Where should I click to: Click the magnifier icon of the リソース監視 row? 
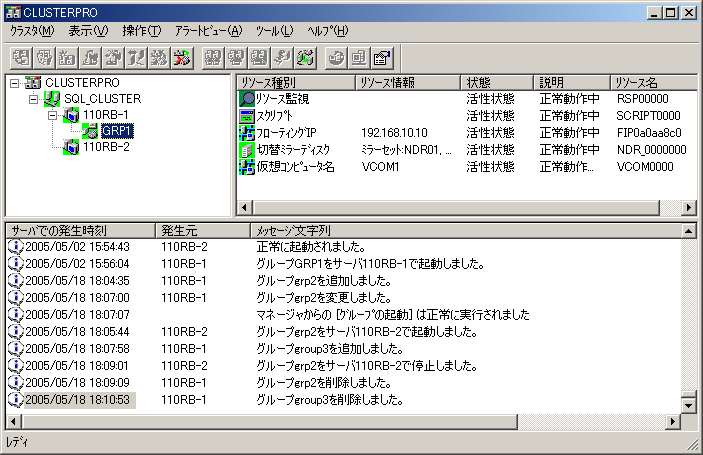[247, 99]
